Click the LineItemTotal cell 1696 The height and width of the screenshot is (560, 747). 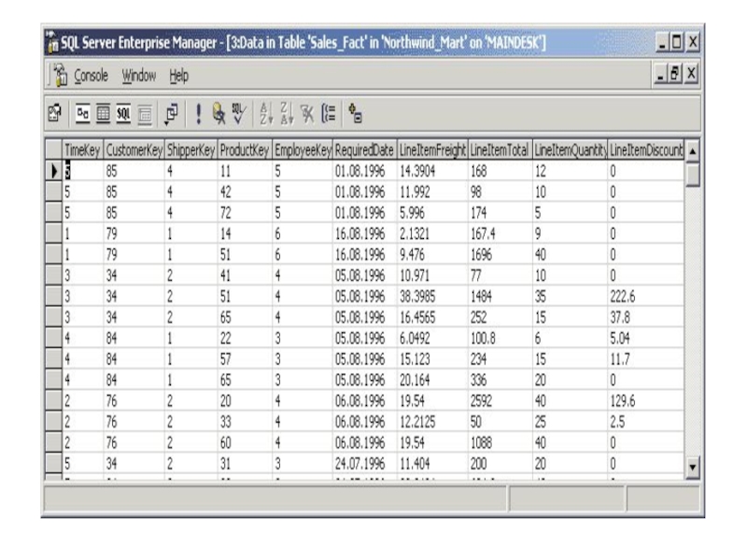click(500, 254)
